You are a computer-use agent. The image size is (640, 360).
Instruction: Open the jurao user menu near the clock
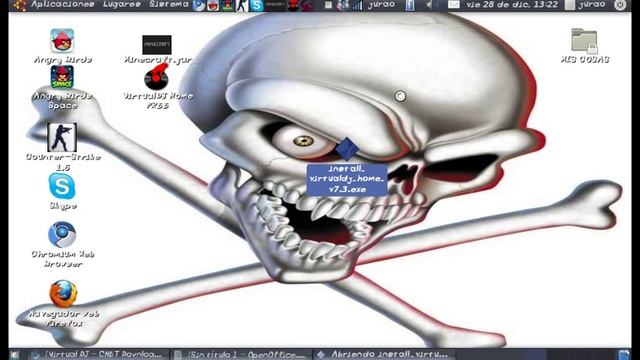tap(585, 5)
